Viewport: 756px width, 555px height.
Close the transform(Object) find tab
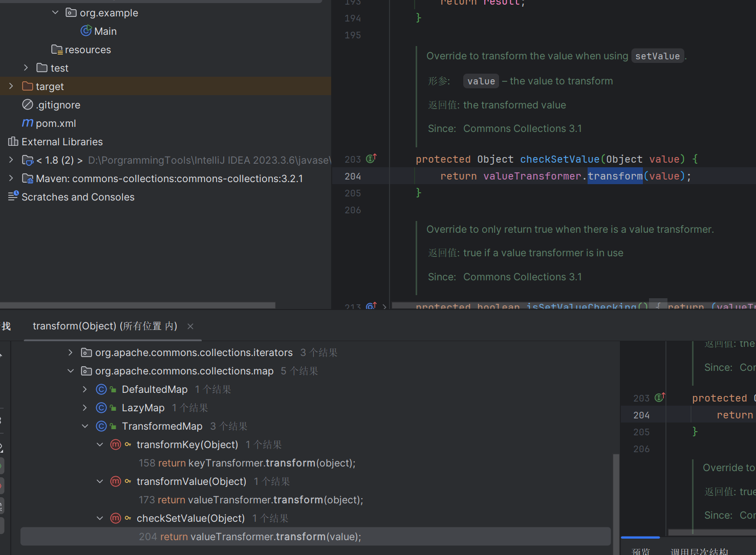(x=190, y=326)
